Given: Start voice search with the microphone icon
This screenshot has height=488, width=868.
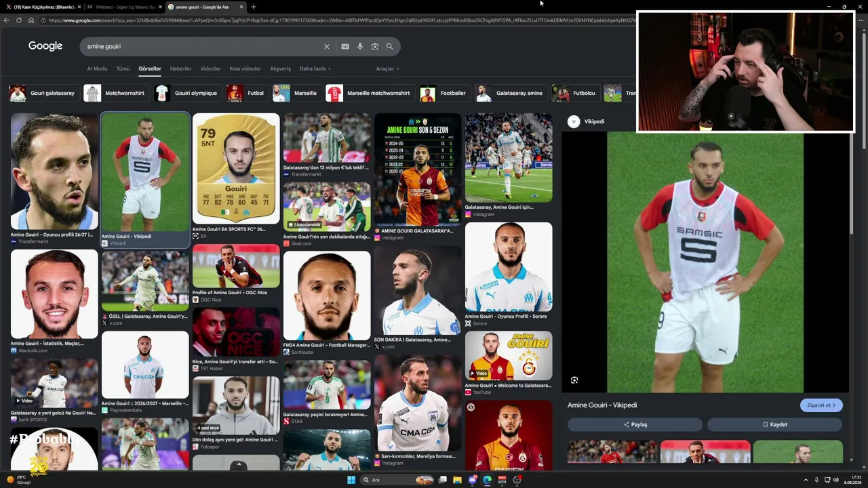Looking at the screenshot, I should [x=360, y=47].
